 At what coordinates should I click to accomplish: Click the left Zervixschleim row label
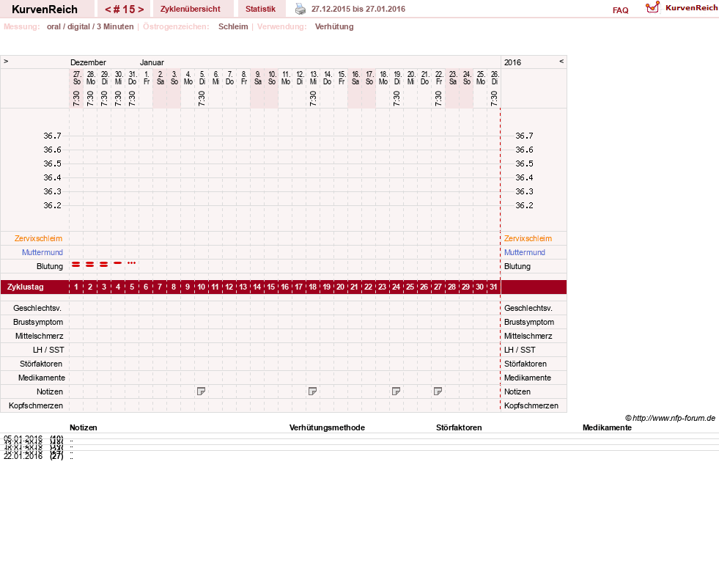(x=39, y=238)
